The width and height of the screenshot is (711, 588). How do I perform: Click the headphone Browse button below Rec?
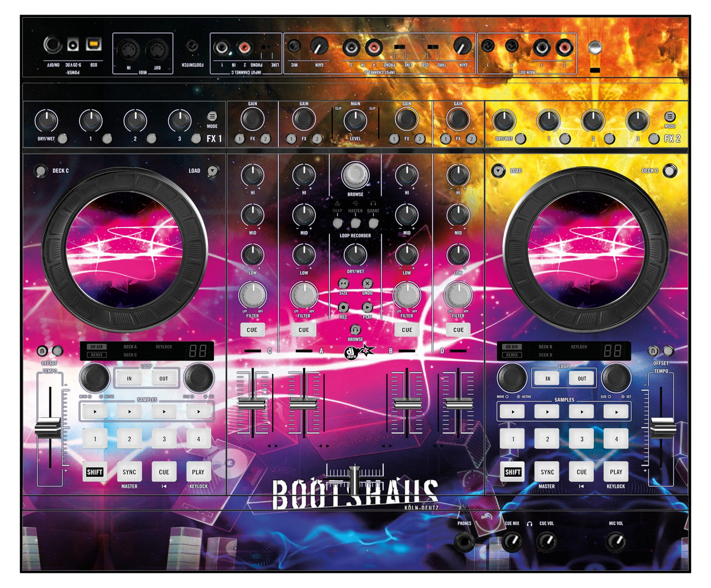point(355,330)
